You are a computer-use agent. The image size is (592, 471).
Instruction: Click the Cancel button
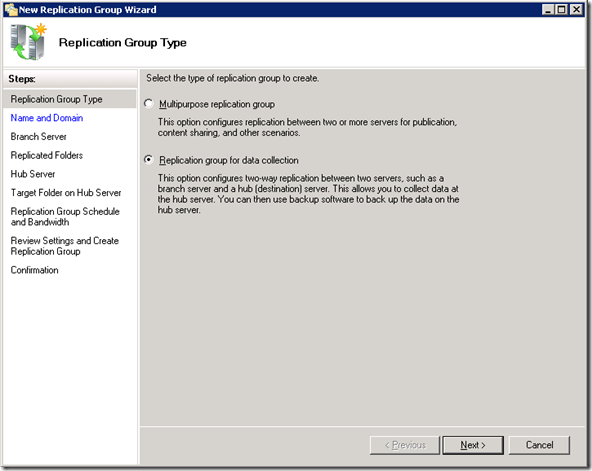(x=539, y=445)
